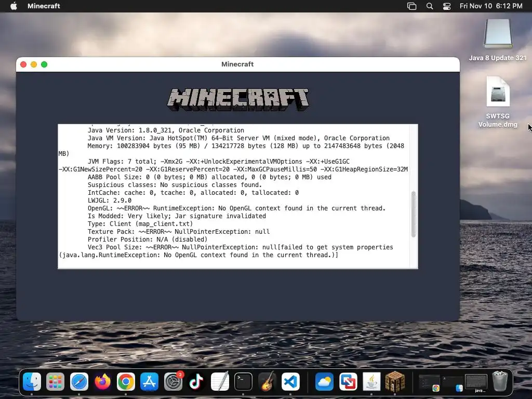Image resolution: width=532 pixels, height=399 pixels.
Task: Restore the minimized java window in the Dock
Action: (476, 383)
